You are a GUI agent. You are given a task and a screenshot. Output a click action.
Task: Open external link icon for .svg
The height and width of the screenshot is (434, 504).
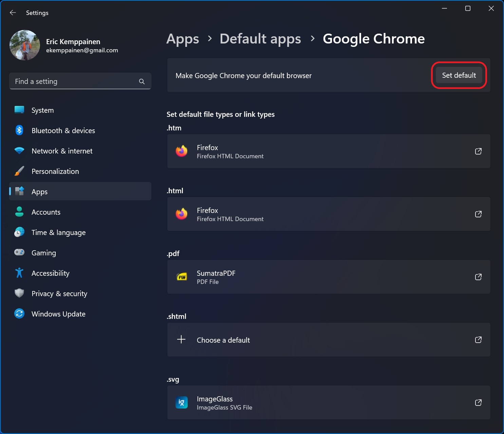(478, 402)
